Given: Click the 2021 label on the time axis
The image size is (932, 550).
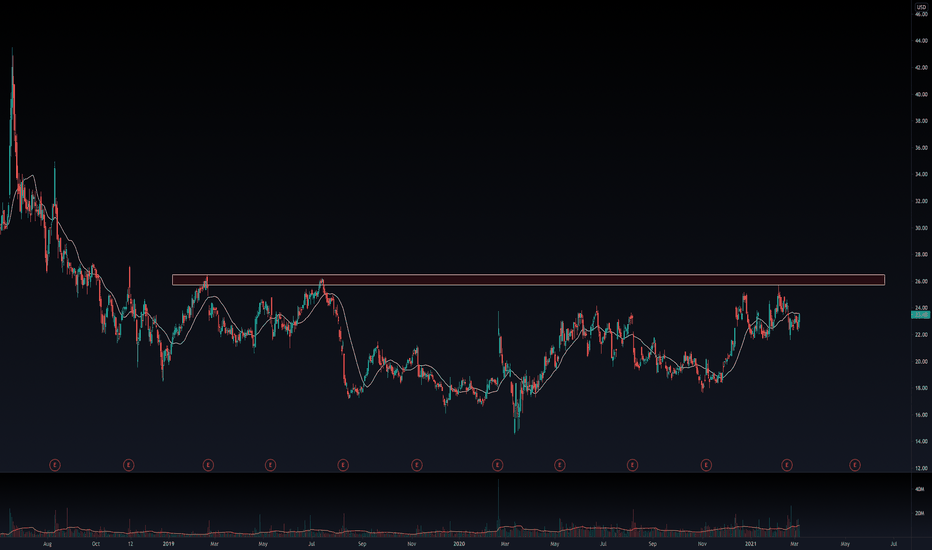Looking at the screenshot, I should (x=751, y=543).
